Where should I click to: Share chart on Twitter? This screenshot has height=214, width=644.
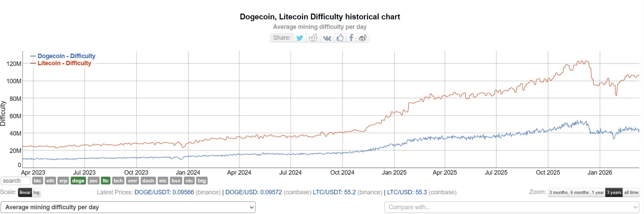[299, 38]
